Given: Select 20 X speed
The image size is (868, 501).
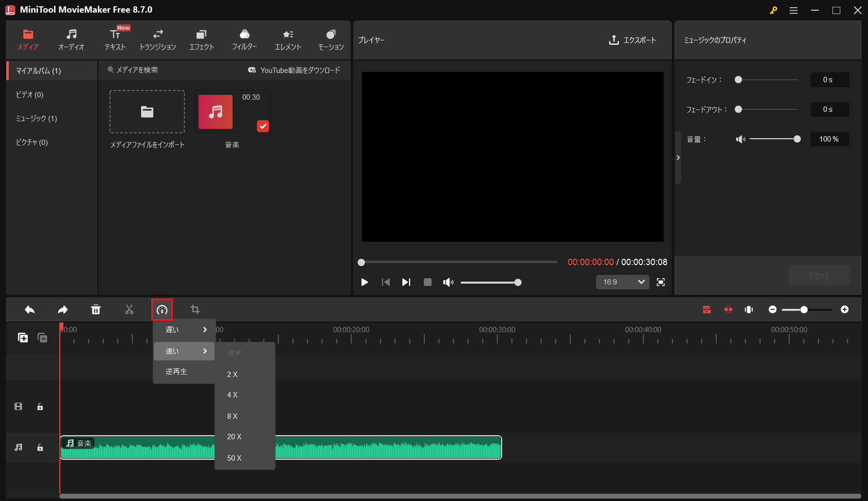Looking at the screenshot, I should [x=245, y=437].
